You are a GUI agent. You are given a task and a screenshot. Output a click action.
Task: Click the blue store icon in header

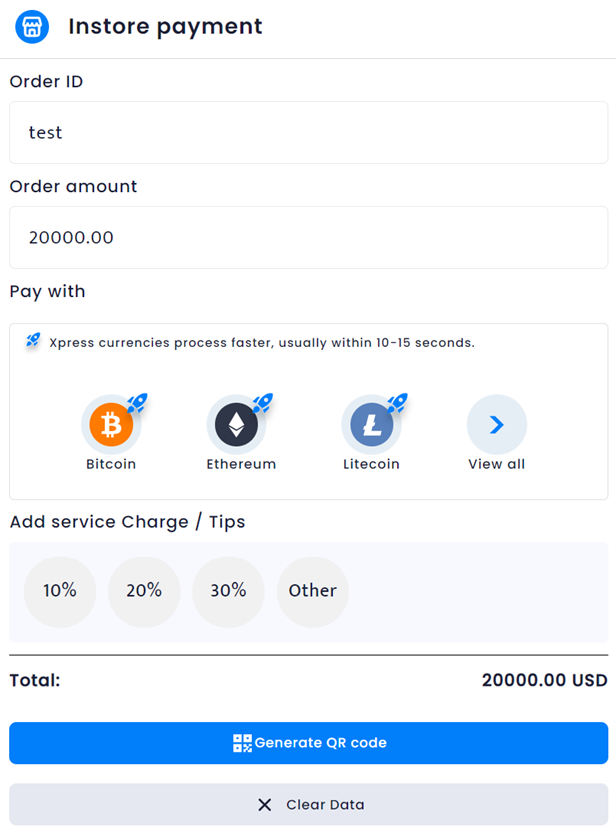pos(32,26)
